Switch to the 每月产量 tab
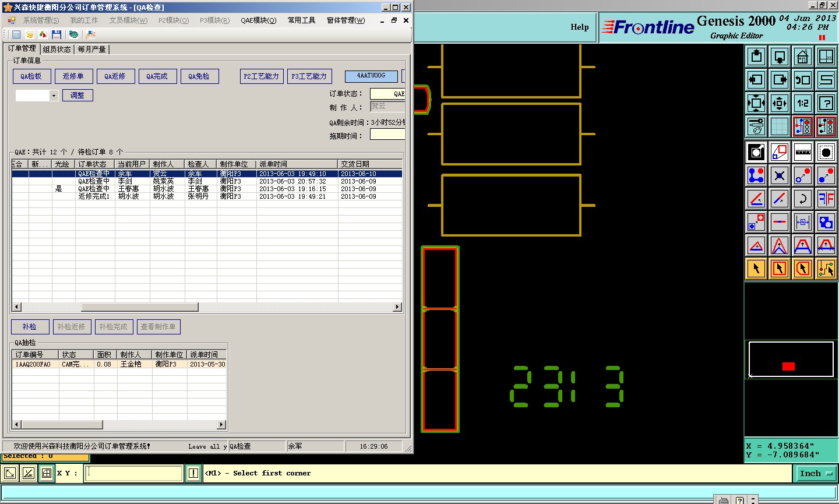Screen dimensions: 839x504 point(91,50)
